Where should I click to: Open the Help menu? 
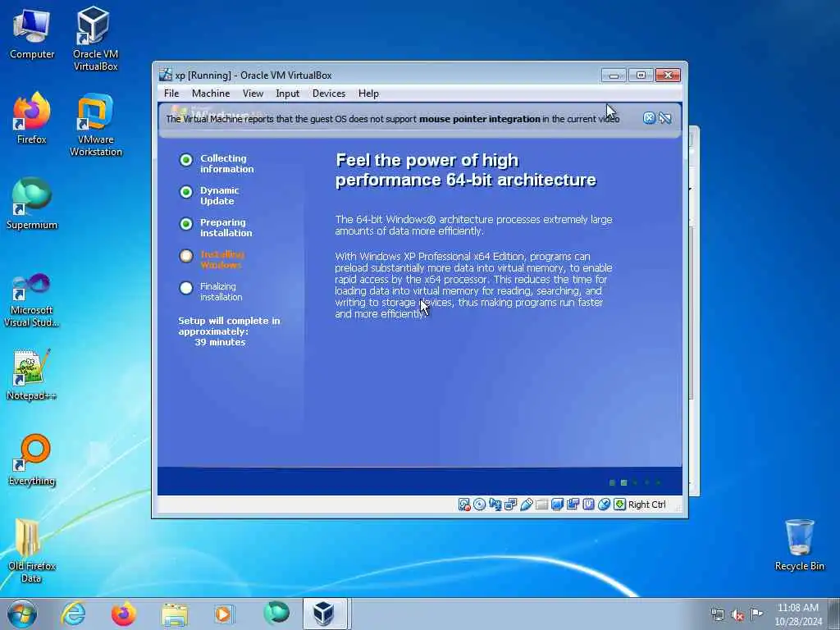[368, 94]
